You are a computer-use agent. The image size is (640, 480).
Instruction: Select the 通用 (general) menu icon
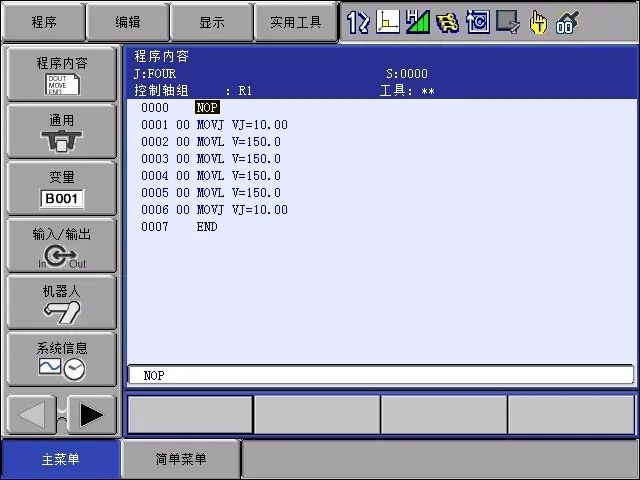tap(61, 131)
